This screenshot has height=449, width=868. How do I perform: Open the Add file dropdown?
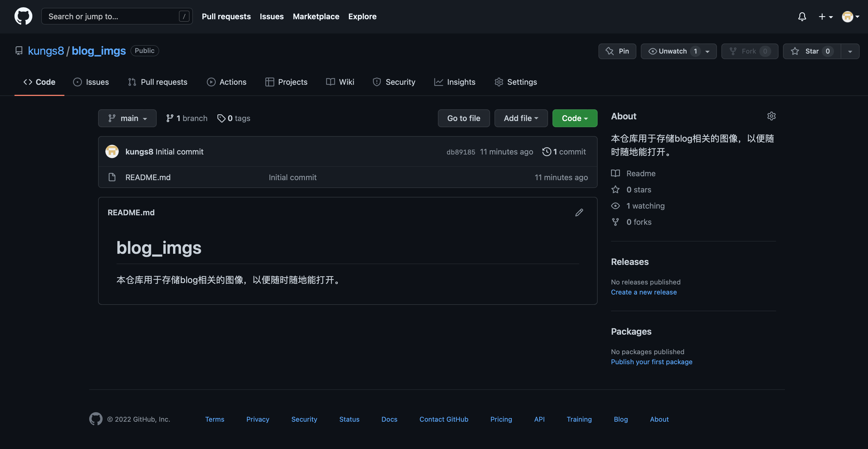521,118
